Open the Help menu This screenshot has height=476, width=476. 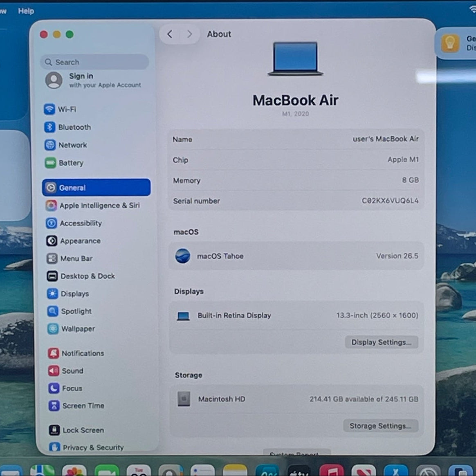point(26,11)
